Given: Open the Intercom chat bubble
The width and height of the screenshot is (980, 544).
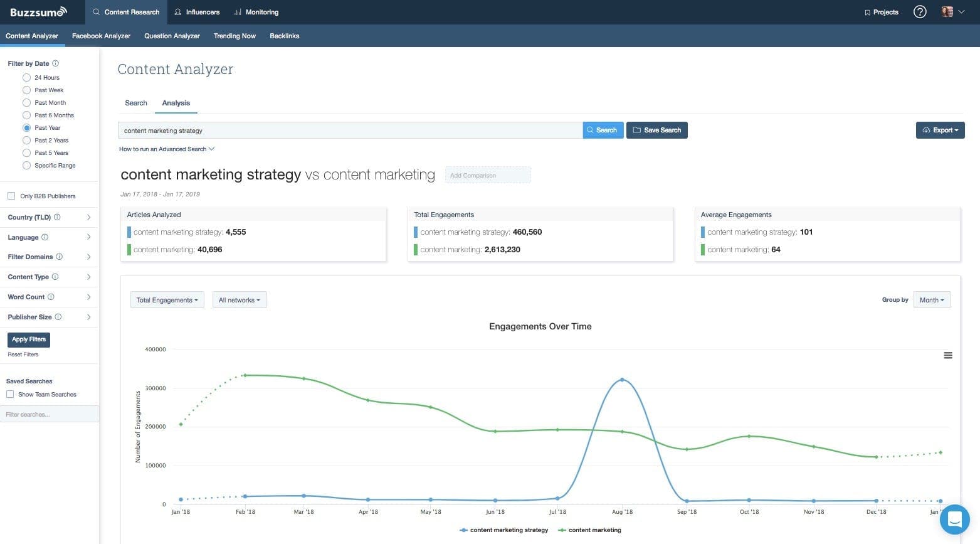Looking at the screenshot, I should [954, 520].
